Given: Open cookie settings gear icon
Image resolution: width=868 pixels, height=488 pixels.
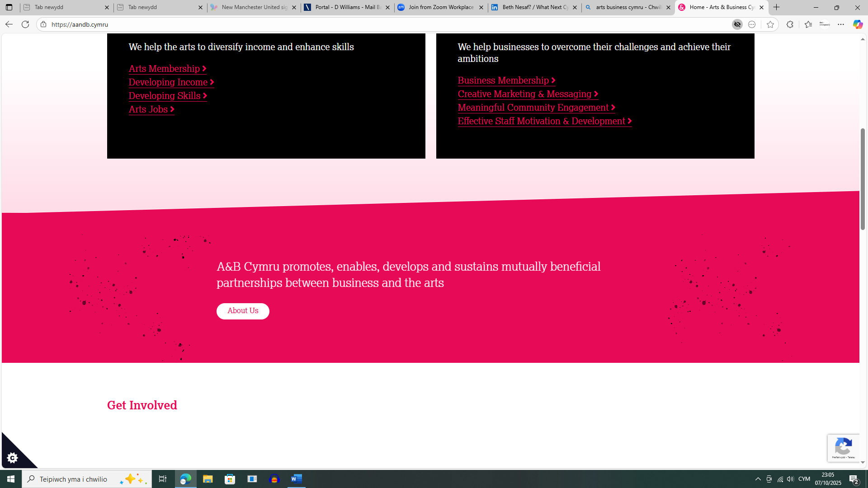Looking at the screenshot, I should tap(13, 458).
